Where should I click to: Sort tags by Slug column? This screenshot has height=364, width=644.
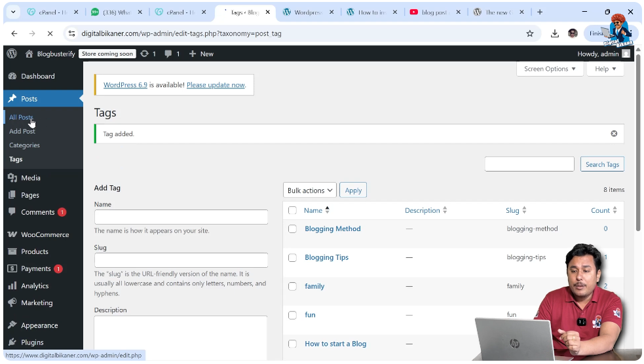tap(516, 211)
